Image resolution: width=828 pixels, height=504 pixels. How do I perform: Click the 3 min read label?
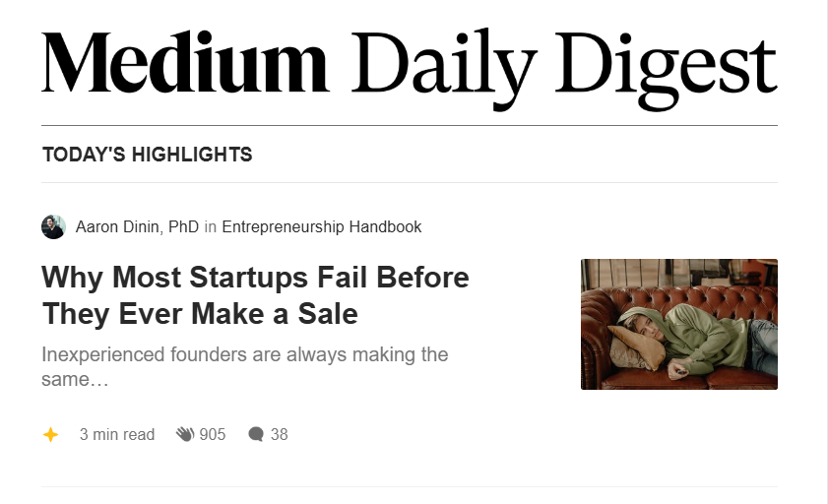[x=117, y=434]
